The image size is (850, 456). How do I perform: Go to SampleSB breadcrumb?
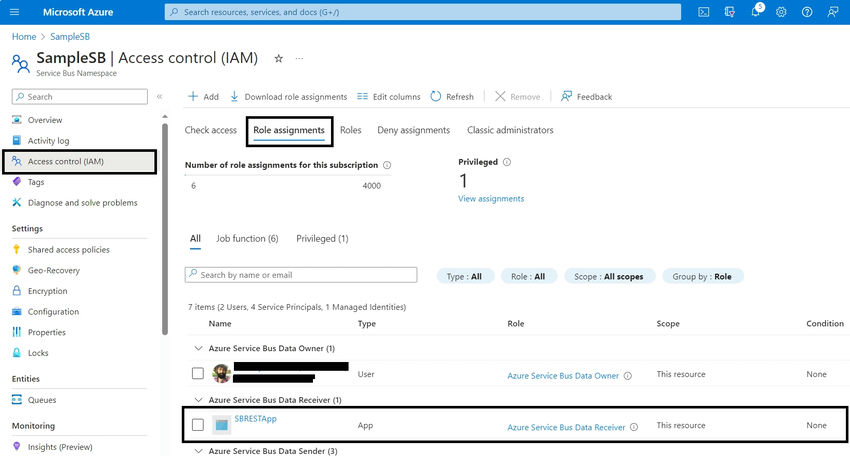point(70,37)
